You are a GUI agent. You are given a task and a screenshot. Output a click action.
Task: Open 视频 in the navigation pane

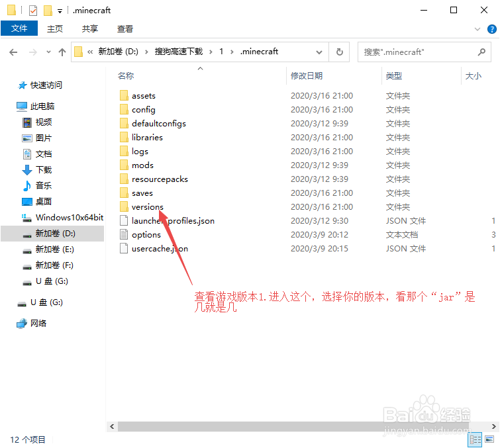click(43, 122)
